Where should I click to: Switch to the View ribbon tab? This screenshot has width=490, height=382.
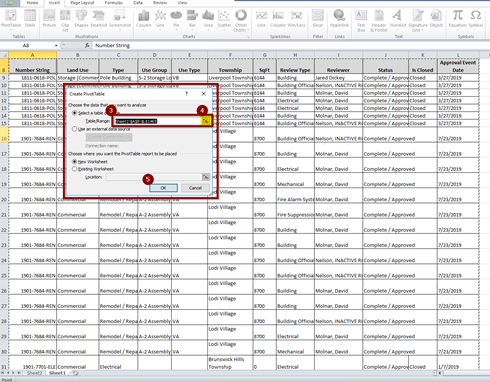click(x=182, y=3)
